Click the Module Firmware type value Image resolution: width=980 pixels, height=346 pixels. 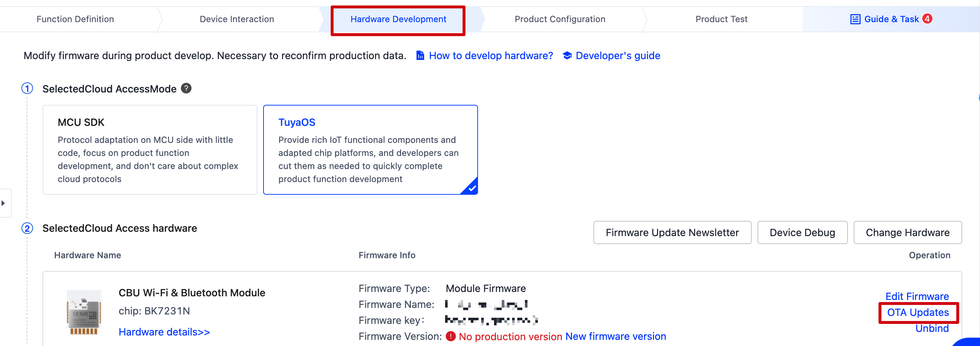(x=486, y=289)
